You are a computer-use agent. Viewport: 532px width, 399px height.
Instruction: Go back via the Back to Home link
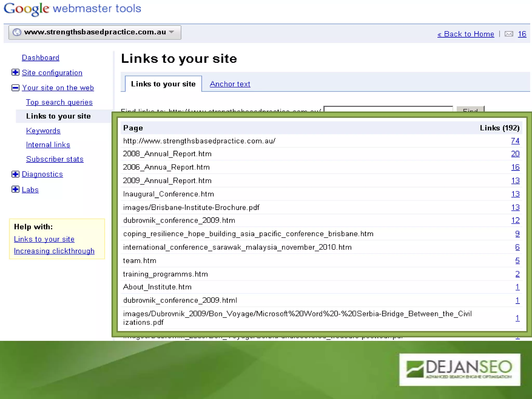click(466, 34)
